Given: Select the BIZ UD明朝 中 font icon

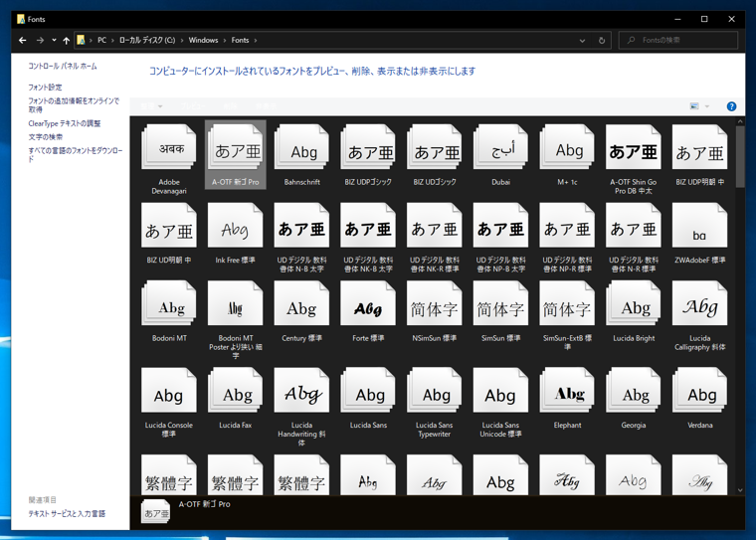Looking at the screenshot, I should coord(169,225).
